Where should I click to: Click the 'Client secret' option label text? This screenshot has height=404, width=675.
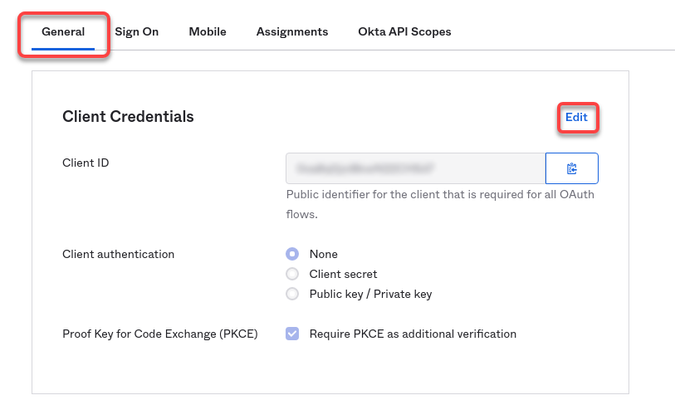pos(343,274)
